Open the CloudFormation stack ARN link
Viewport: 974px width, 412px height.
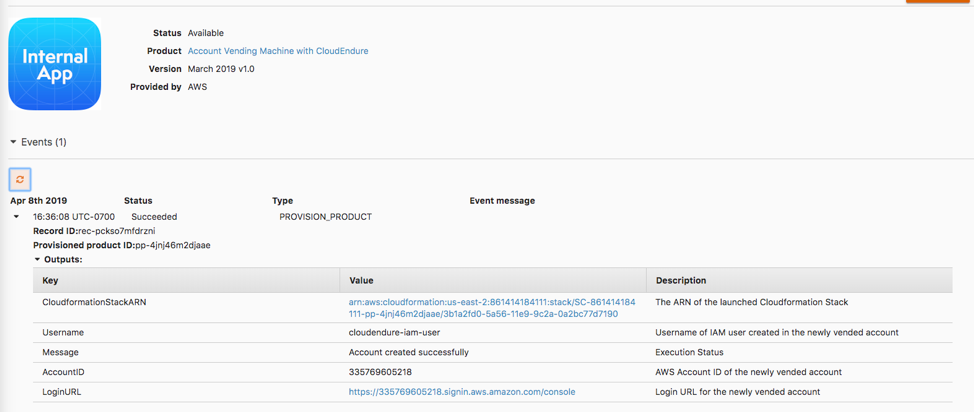click(492, 308)
